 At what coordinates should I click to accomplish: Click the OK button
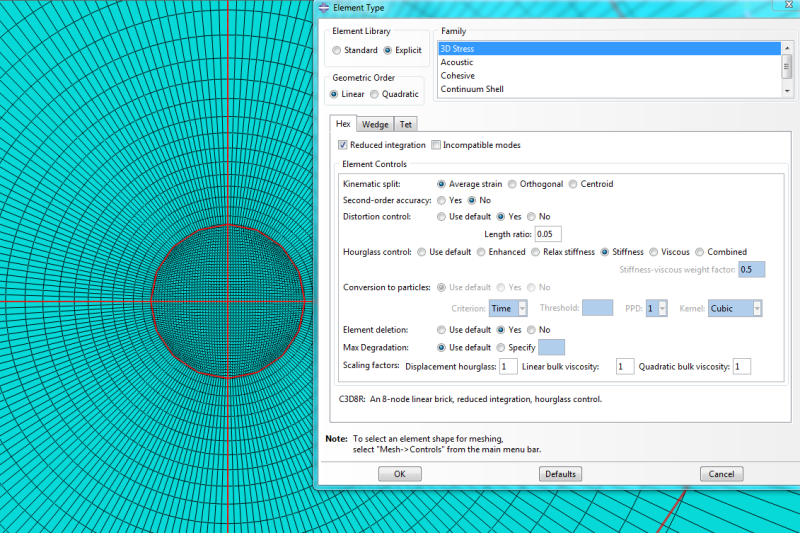399,474
